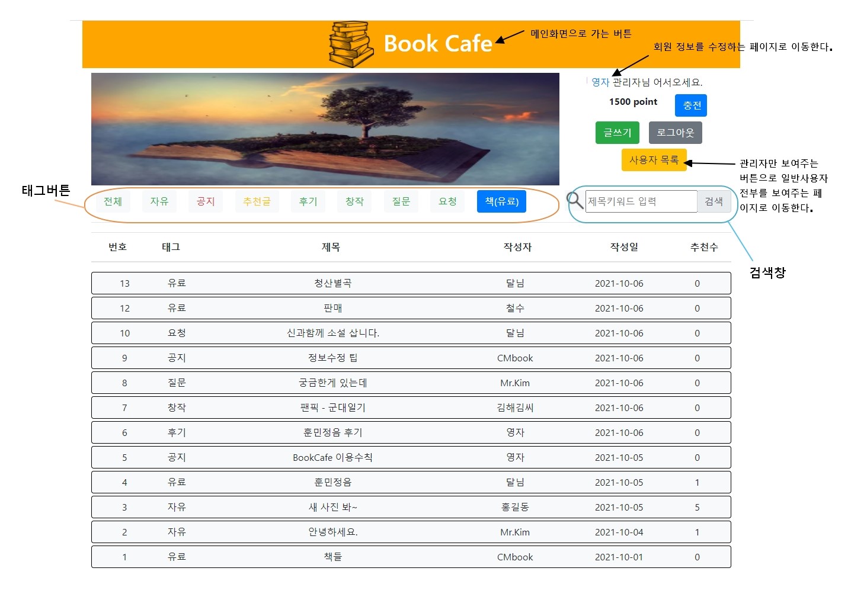Select the 전체 tag filter
The height and width of the screenshot is (616, 851).
click(113, 201)
